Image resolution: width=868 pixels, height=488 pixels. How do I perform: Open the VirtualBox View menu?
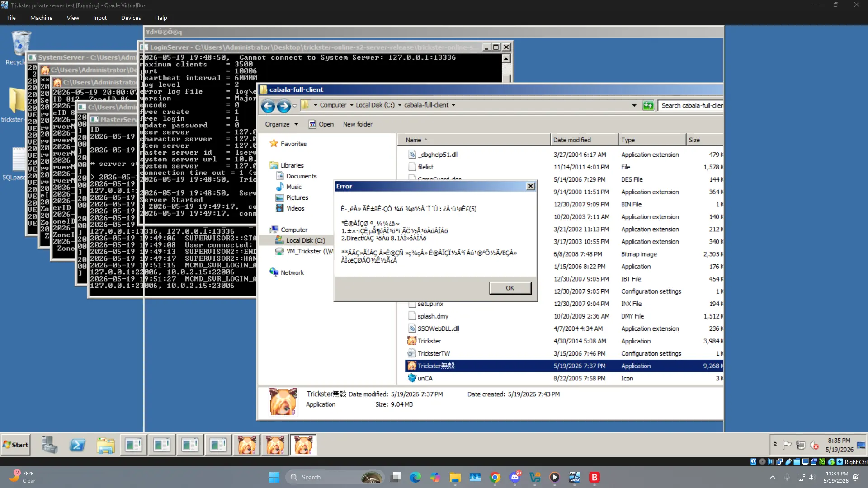click(x=73, y=18)
